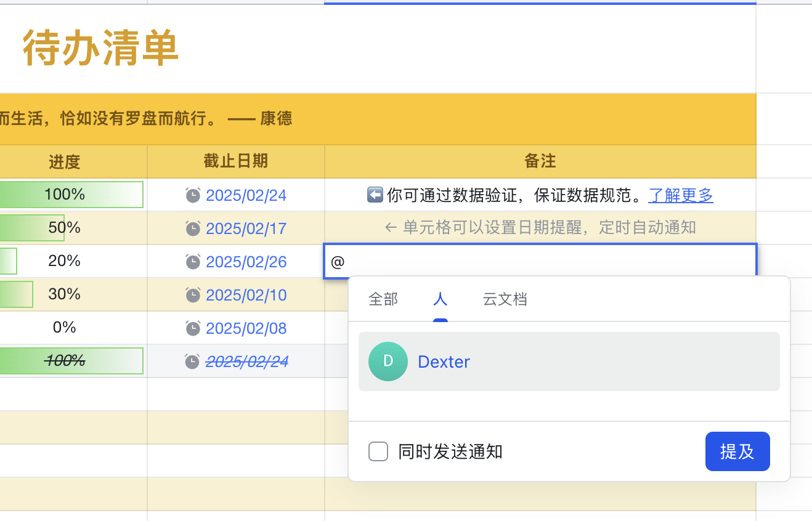Click alarm clock icon beside 2025/02/17
The width and height of the screenshot is (812, 521).
[193, 228]
